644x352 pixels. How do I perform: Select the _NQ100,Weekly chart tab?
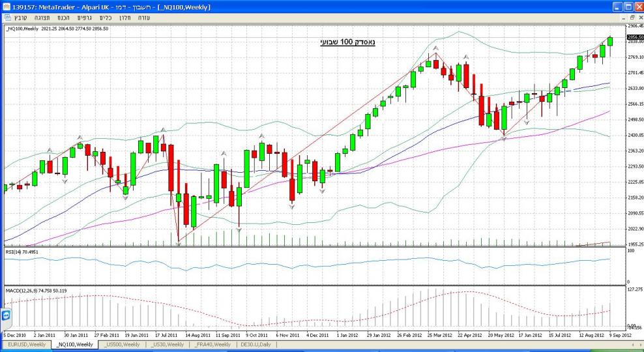[75, 344]
